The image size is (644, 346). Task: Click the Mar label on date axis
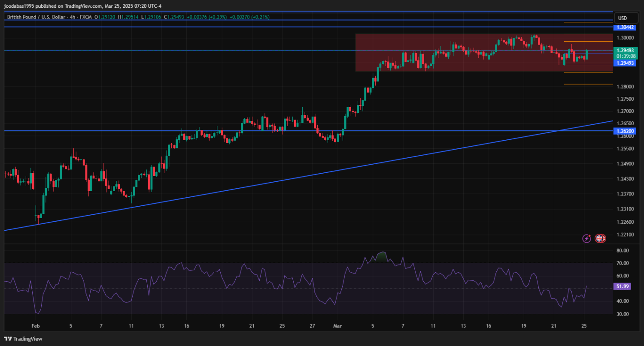click(337, 326)
